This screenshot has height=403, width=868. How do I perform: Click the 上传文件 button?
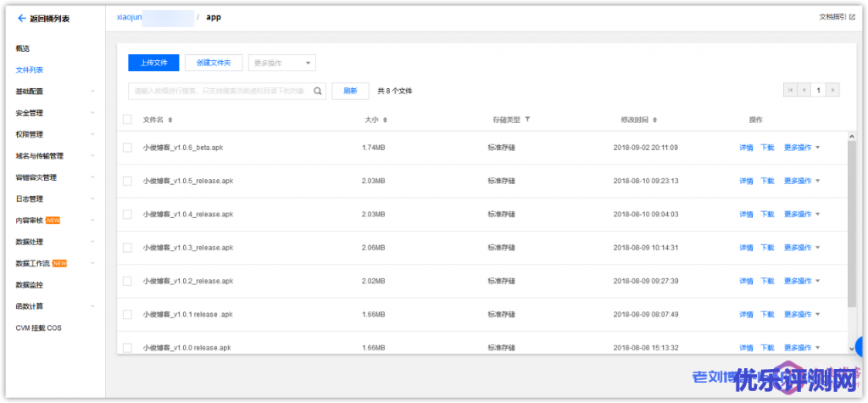pos(153,63)
